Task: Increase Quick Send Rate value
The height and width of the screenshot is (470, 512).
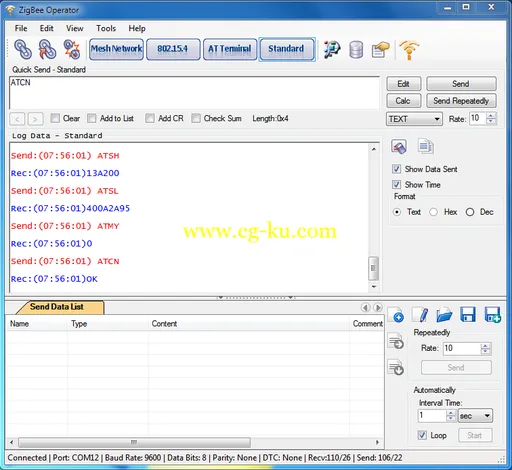Action: click(491, 115)
